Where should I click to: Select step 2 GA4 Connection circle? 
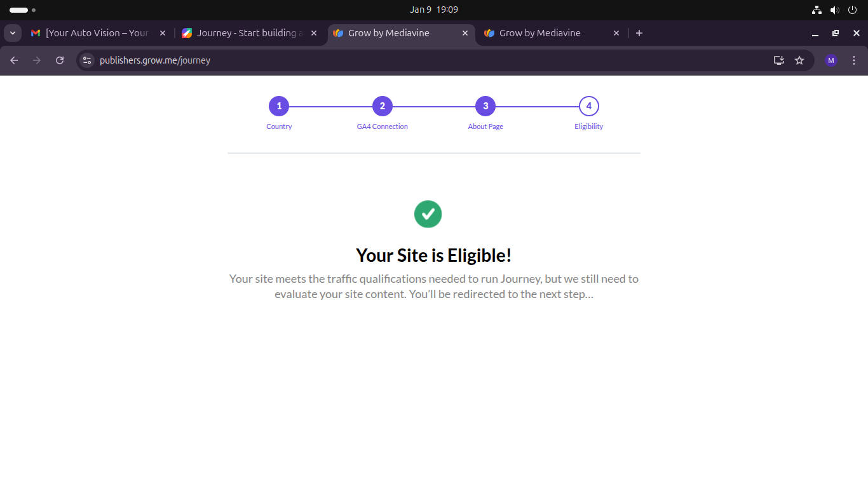[x=382, y=106]
